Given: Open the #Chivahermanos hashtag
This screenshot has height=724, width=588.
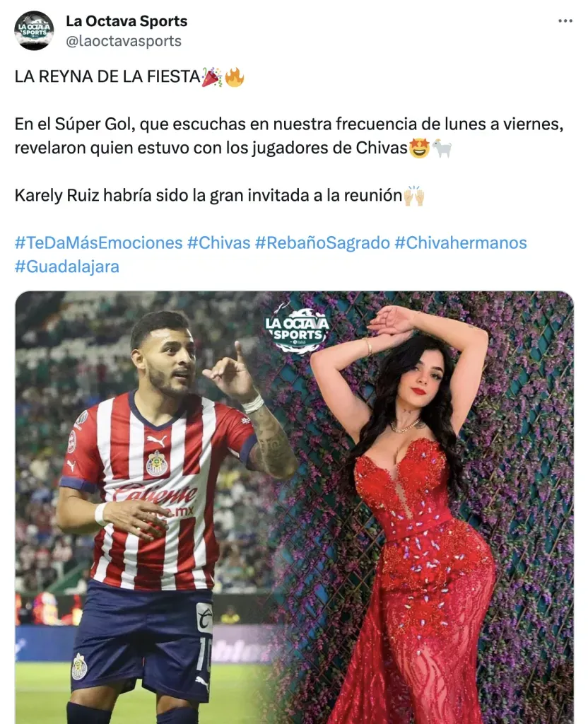Looking at the screenshot, I should click(461, 243).
